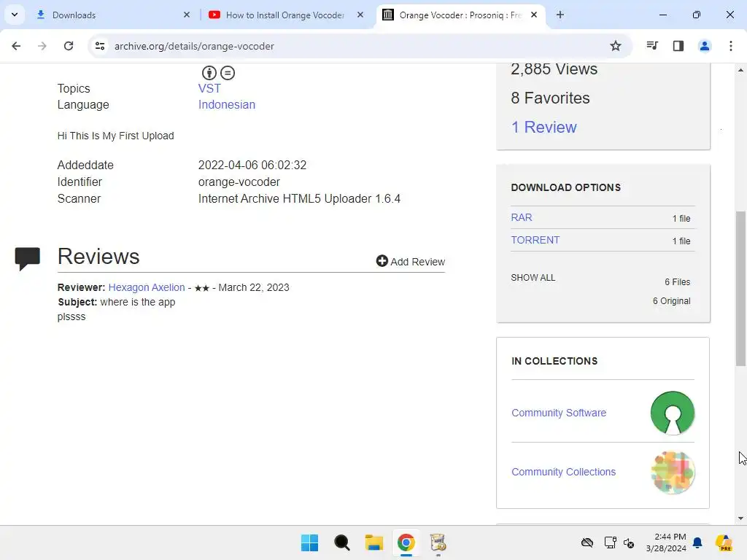Open the notepad app icon in taskbar
Screen dimensions: 747x560
click(x=438, y=542)
